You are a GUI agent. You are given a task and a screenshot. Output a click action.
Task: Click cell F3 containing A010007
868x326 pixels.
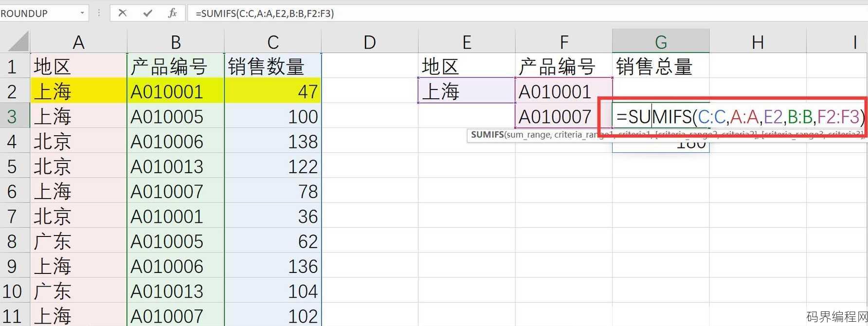coord(564,116)
